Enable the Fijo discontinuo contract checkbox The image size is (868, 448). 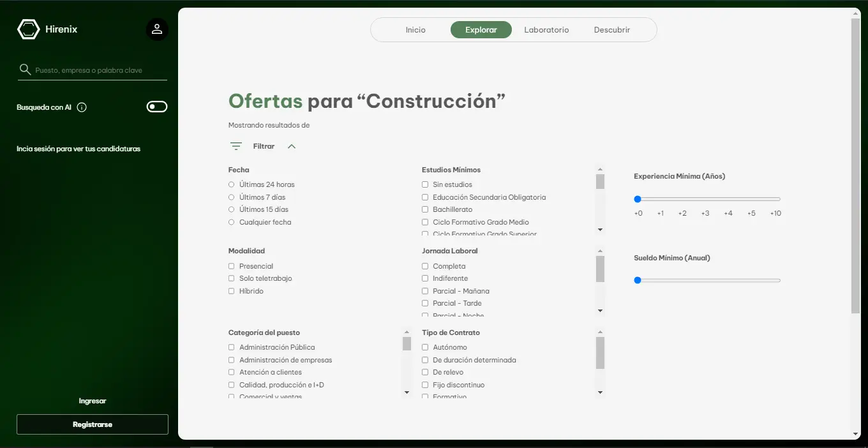point(425,384)
